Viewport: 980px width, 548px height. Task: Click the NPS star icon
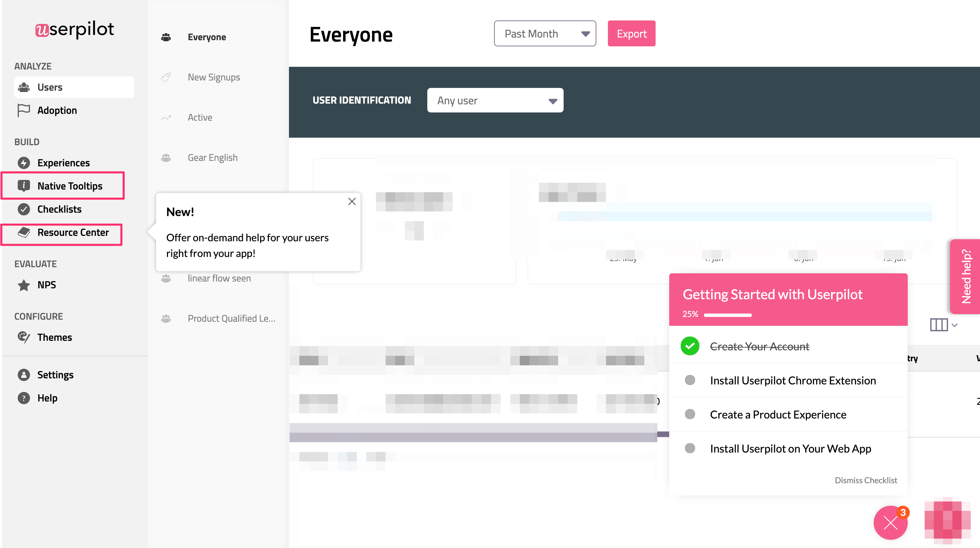(24, 285)
